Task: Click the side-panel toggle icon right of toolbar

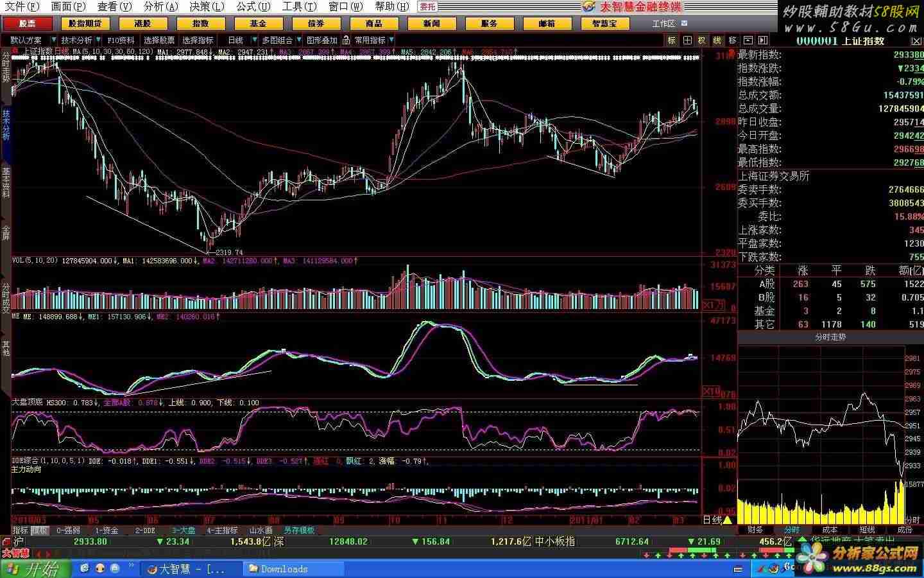Action: tap(763, 40)
